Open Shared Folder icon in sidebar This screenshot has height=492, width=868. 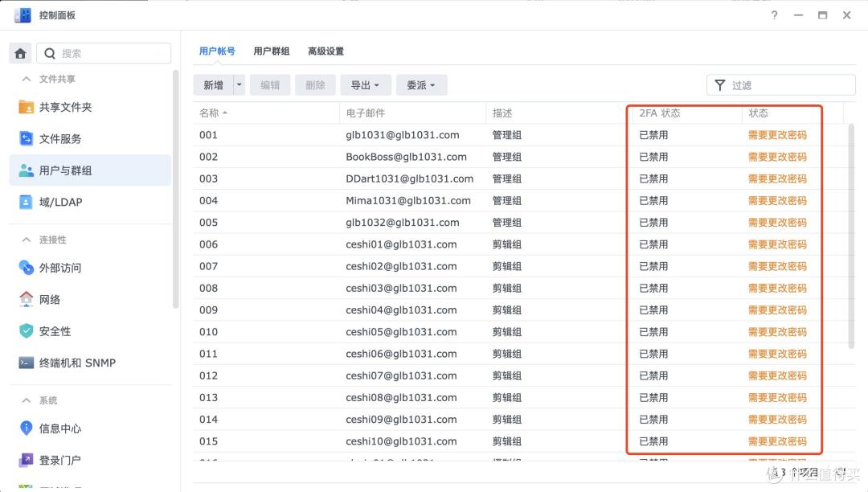26,107
